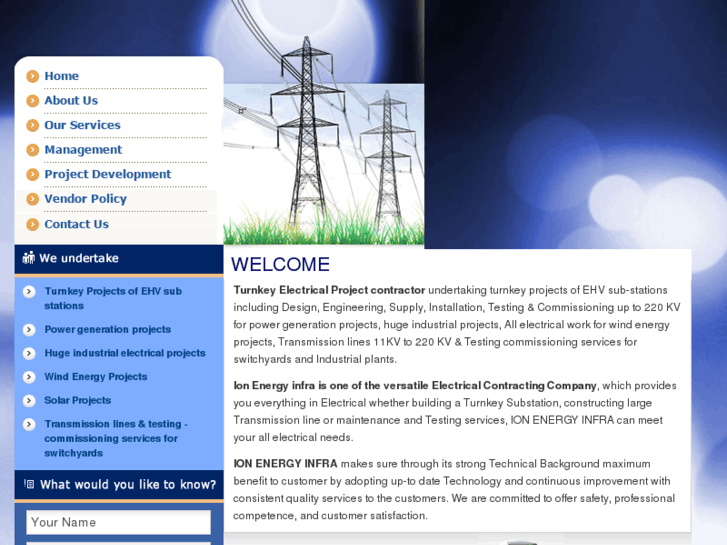This screenshot has height=545, width=727.
Task: Click the orange arrow icon beside Home
Action: click(32, 76)
